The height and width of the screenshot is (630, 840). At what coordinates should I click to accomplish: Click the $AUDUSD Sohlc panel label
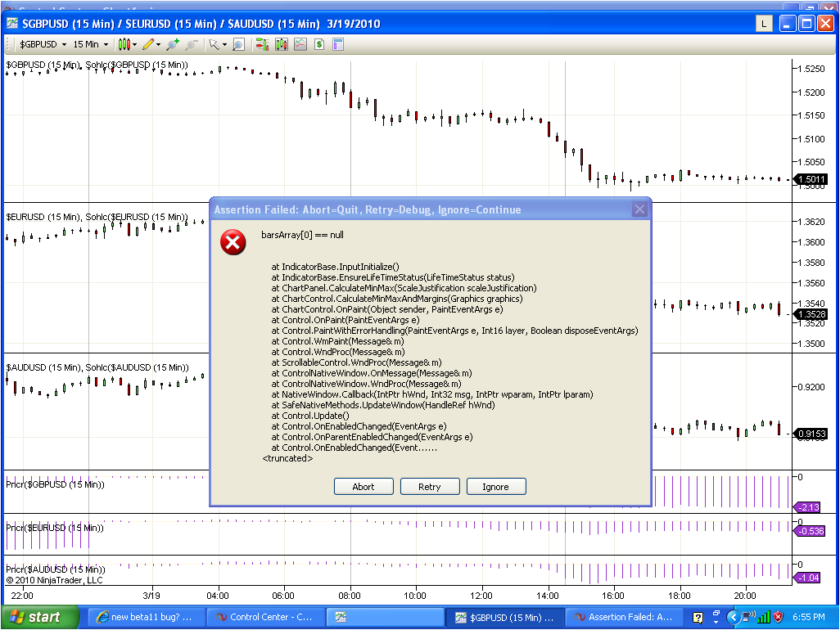tap(97, 367)
